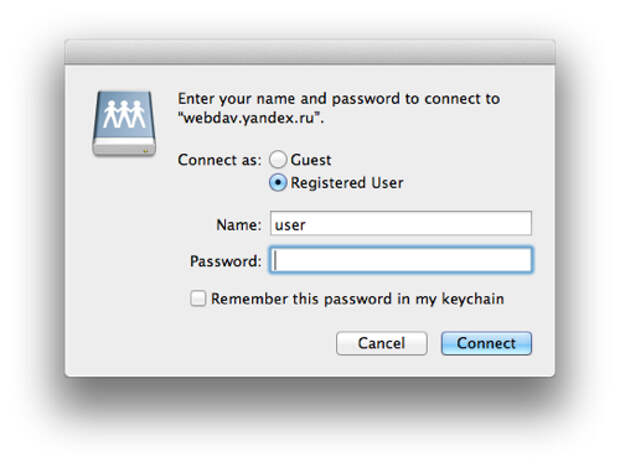Choose the Registered User radio button
The width and height of the screenshot is (620, 467).
point(278,183)
